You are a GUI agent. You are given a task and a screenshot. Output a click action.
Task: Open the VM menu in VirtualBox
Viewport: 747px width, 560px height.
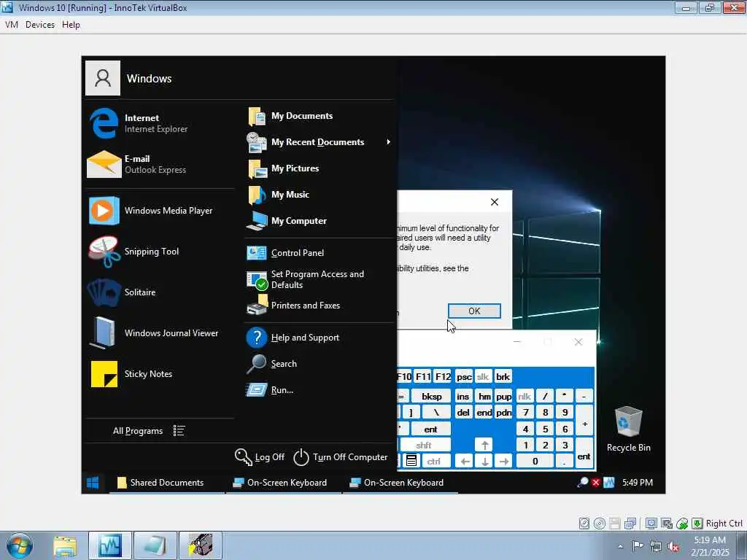[x=12, y=25]
